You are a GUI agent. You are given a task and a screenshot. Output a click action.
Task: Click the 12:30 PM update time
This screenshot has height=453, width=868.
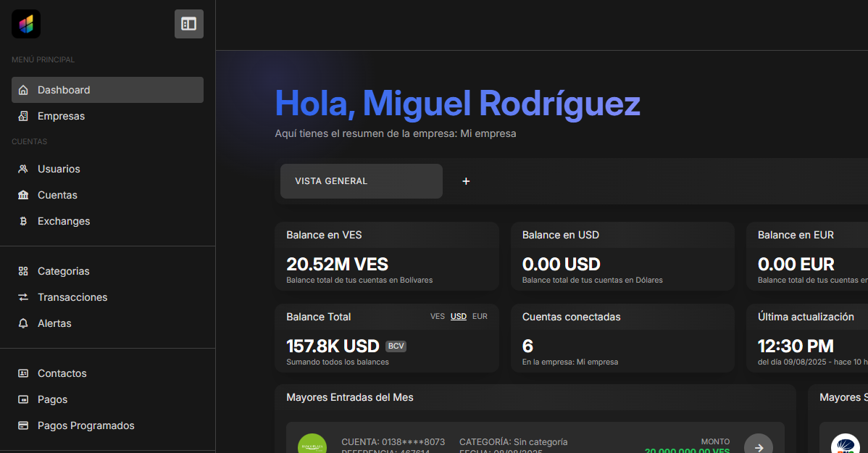point(796,346)
